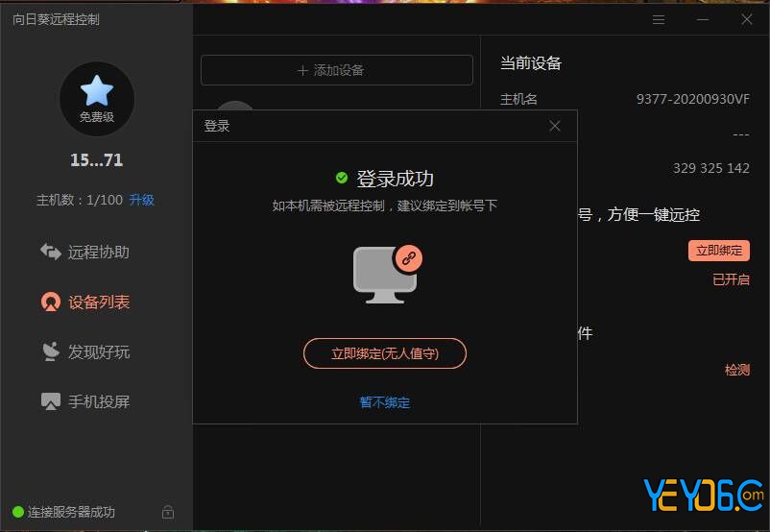Click the lock icon in the status bar
Screen dimensions: 770x532
point(168,512)
